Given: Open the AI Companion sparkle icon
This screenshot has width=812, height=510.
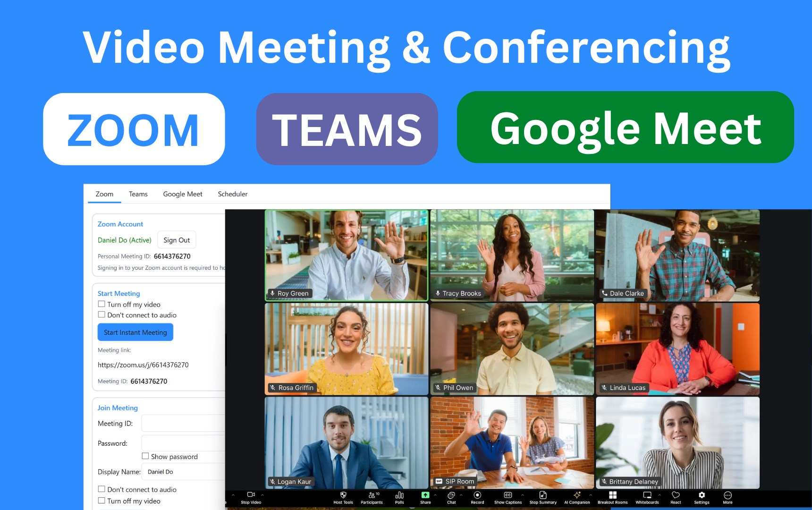Looking at the screenshot, I should [x=577, y=495].
